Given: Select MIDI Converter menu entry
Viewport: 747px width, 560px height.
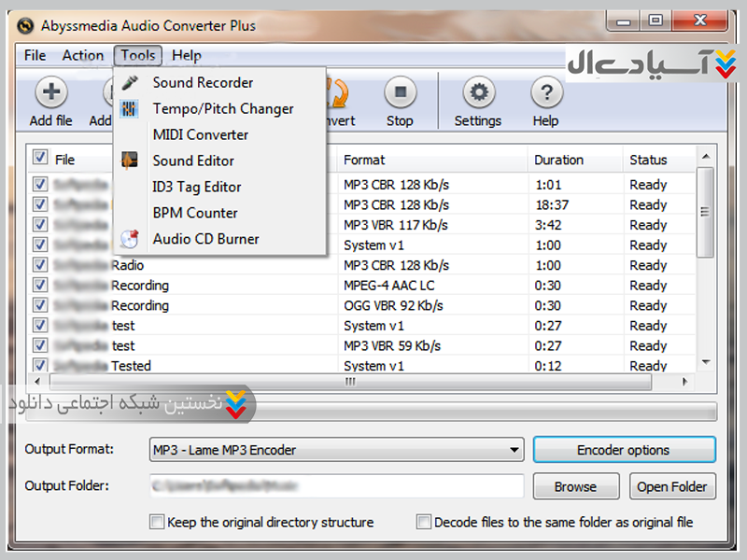Looking at the screenshot, I should (200, 134).
